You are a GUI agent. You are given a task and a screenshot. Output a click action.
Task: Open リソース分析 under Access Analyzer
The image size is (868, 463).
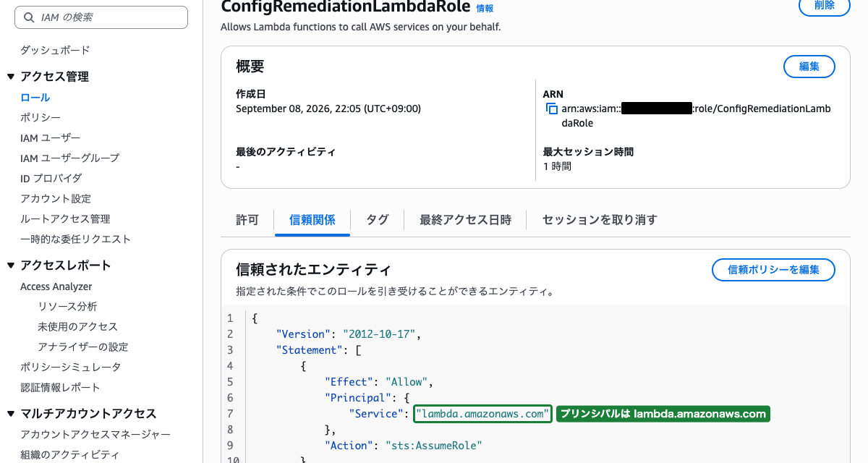pos(67,307)
